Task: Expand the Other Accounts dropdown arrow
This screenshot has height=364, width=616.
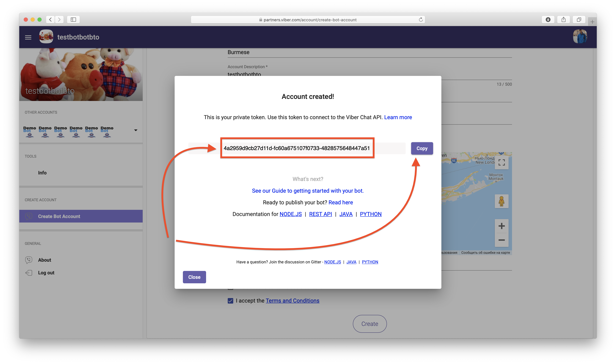Action: click(x=136, y=130)
